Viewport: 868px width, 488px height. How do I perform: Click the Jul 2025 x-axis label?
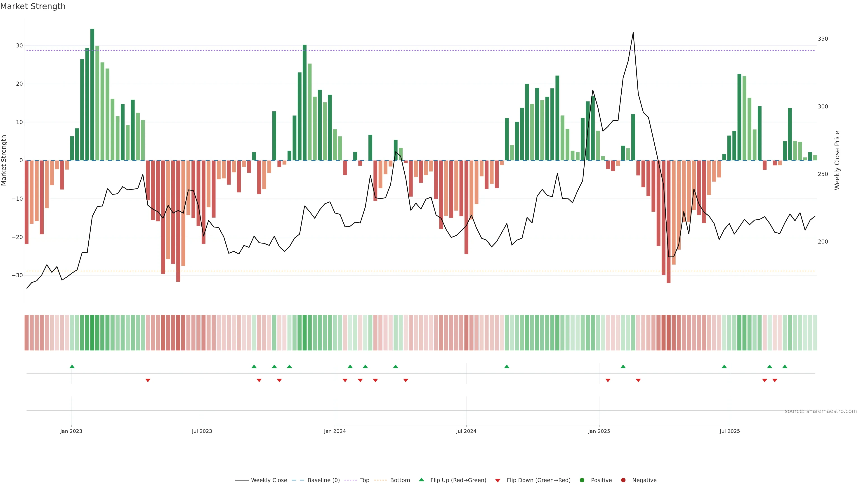tap(729, 431)
